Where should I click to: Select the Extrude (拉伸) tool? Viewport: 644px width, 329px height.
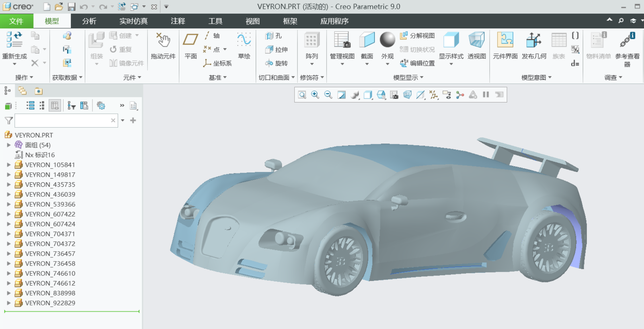coord(277,49)
